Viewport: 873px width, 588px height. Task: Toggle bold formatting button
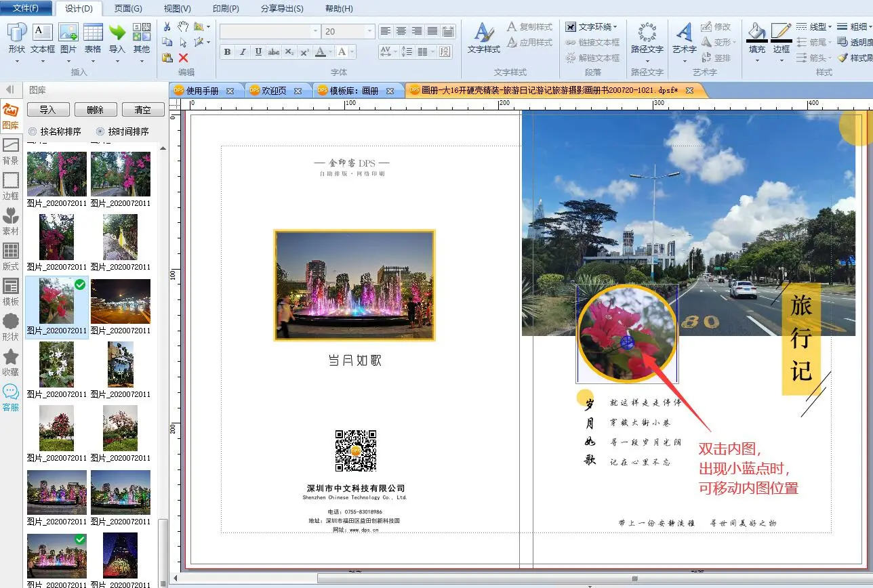pos(227,52)
